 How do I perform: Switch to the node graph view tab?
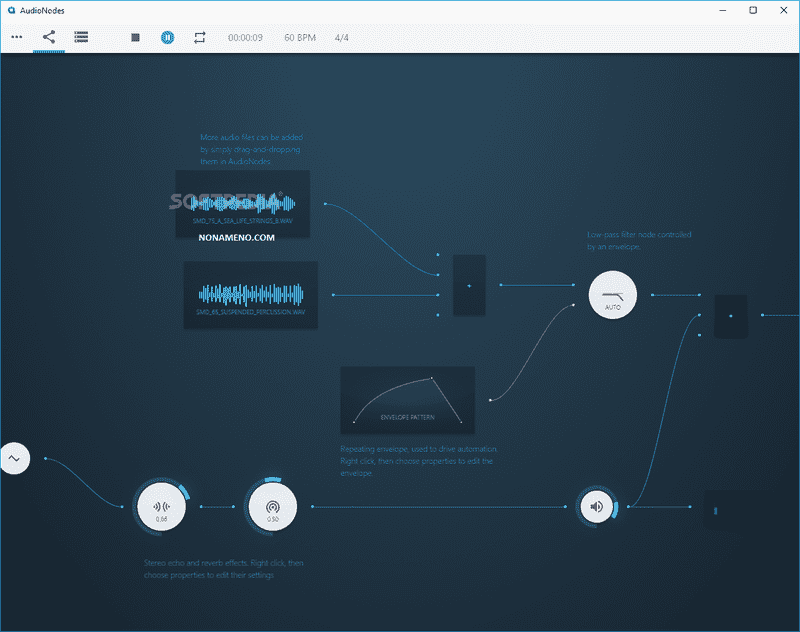(49, 37)
